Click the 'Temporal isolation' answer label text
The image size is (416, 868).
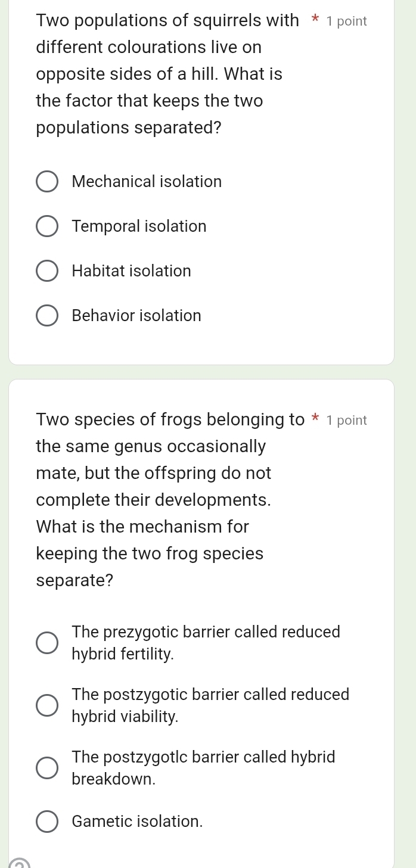(139, 226)
